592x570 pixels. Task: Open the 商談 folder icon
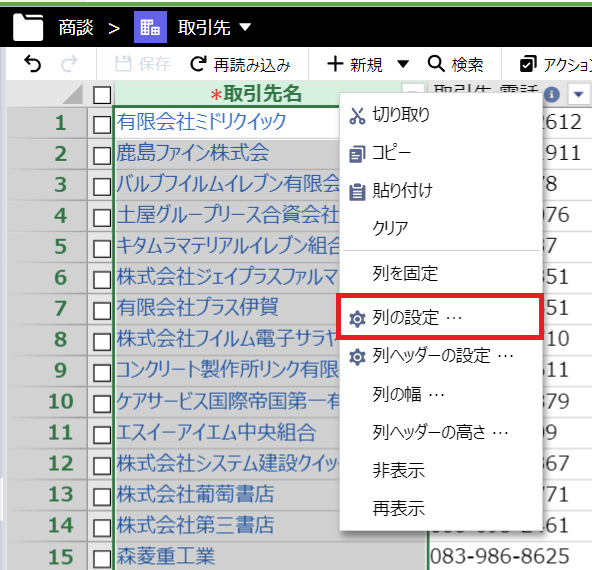coord(28,27)
